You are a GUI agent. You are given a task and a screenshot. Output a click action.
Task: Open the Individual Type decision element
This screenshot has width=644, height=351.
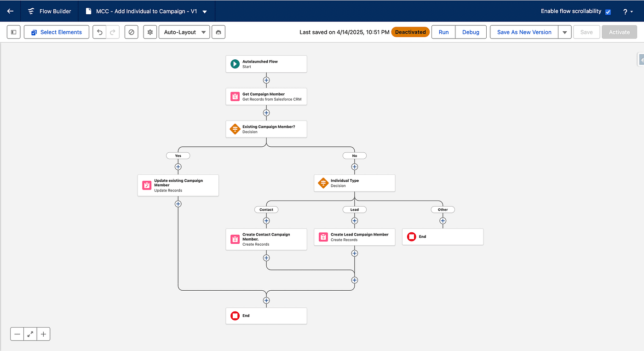[354, 183]
